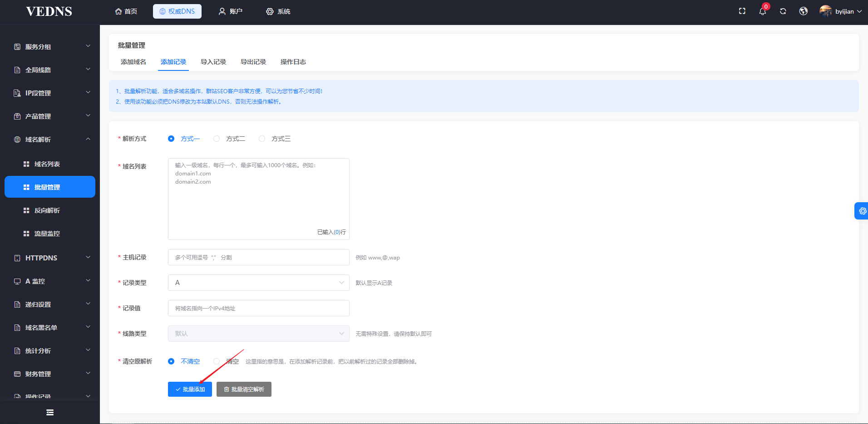This screenshot has width=868, height=424.
Task: Click the 批量清空解析 button
Action: 244,389
